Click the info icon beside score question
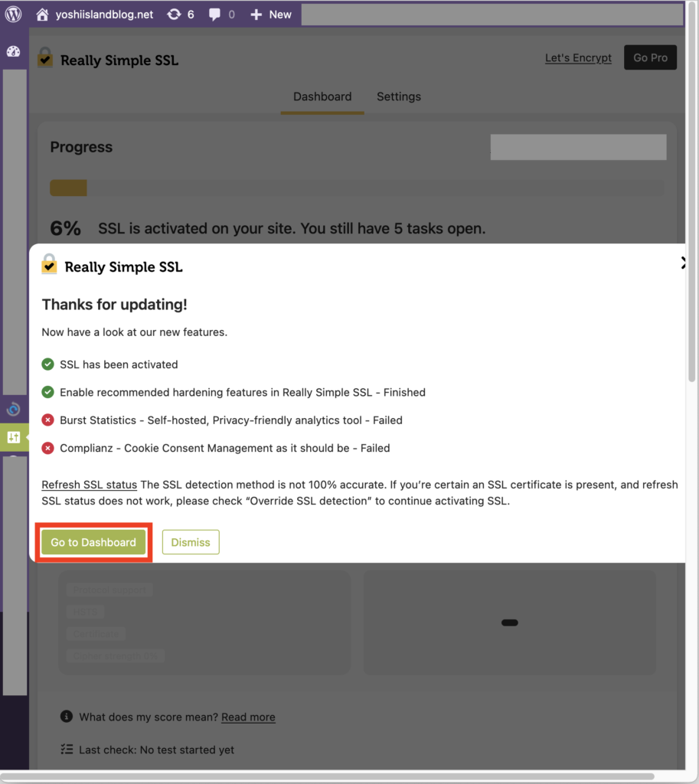 click(x=67, y=717)
